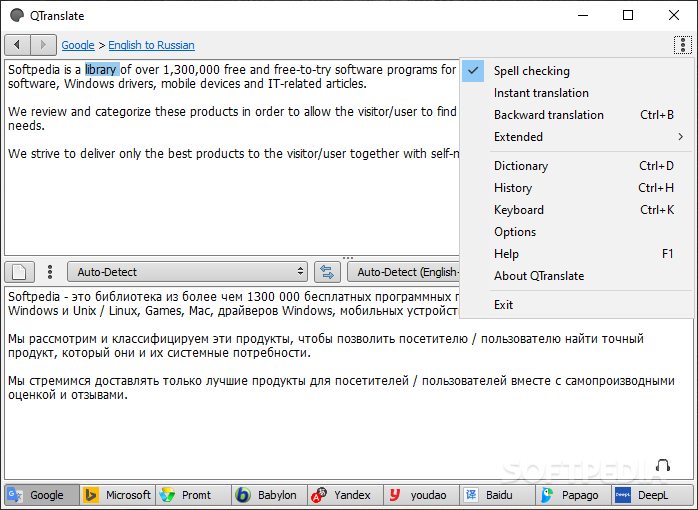Click the splitter dots between text panes

coord(348,258)
